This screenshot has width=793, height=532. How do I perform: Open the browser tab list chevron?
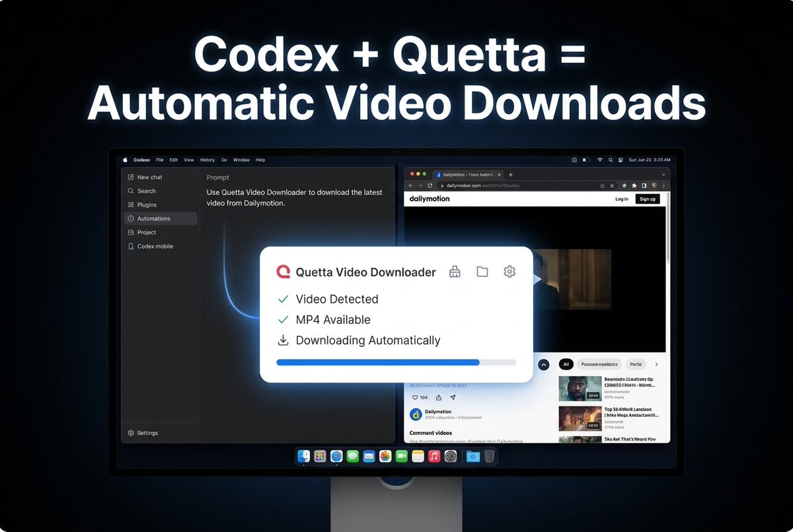pos(662,174)
